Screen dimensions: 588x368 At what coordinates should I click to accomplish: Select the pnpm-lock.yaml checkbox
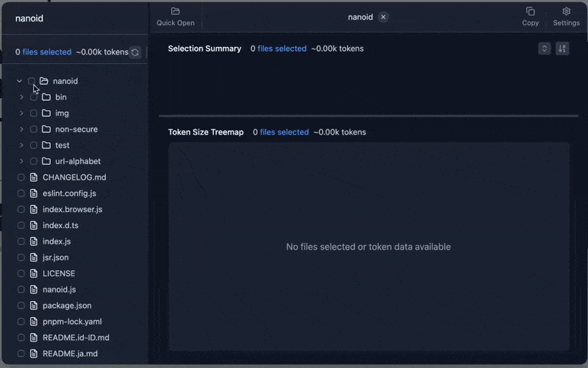(21, 322)
